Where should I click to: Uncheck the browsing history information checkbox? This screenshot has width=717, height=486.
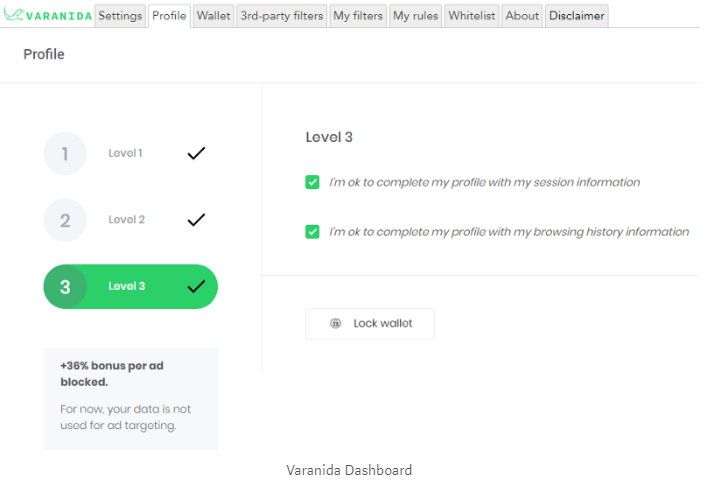pos(313,232)
